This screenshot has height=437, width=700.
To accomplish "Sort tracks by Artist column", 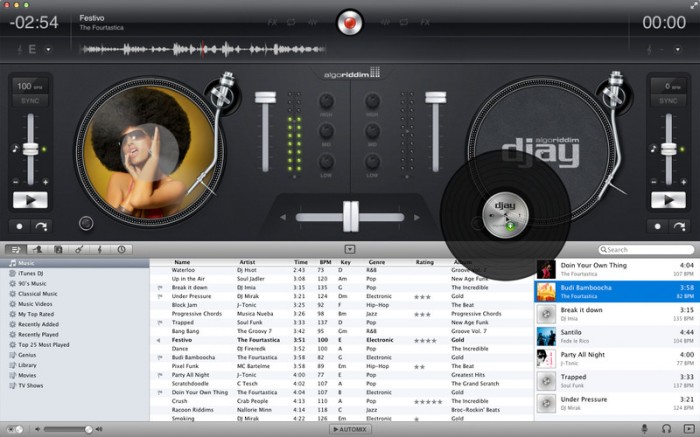I will click(x=247, y=262).
